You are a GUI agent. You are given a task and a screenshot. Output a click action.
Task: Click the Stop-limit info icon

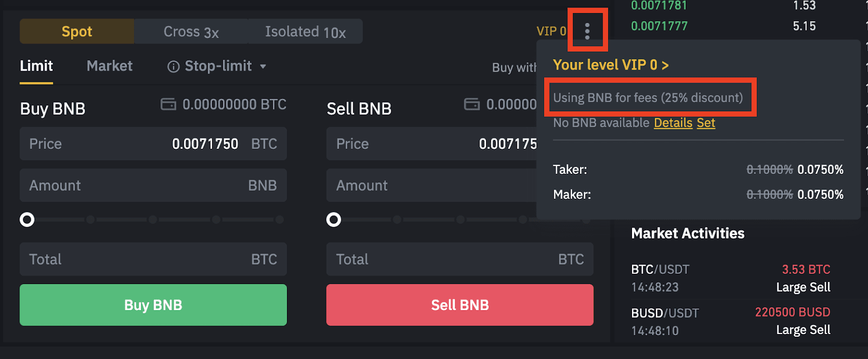pos(174,67)
